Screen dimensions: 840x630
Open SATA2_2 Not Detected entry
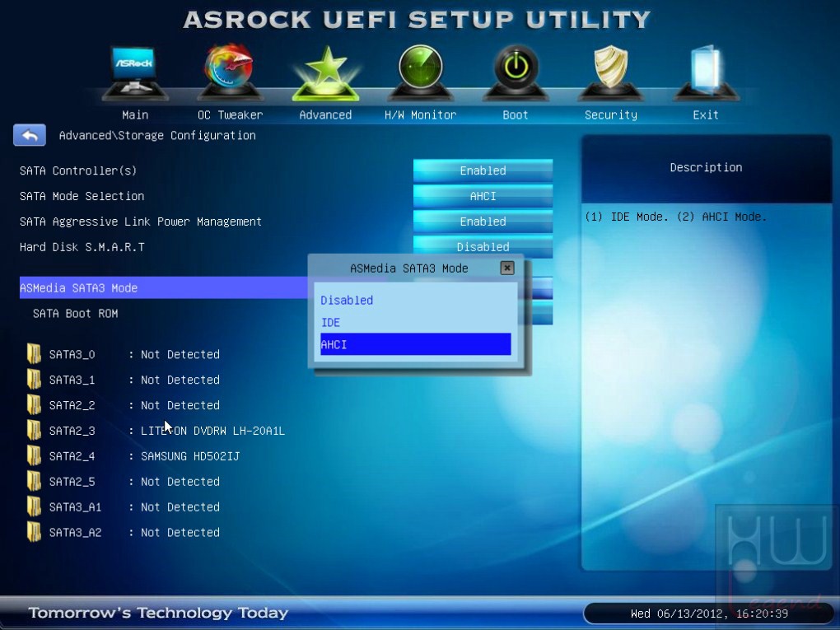click(180, 405)
